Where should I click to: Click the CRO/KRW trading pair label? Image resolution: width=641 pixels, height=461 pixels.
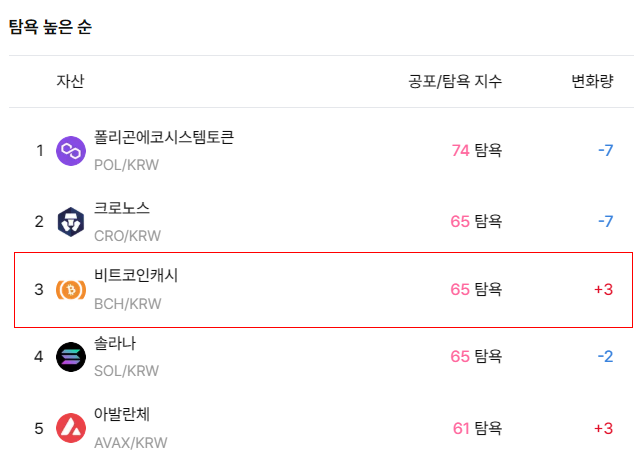128,236
